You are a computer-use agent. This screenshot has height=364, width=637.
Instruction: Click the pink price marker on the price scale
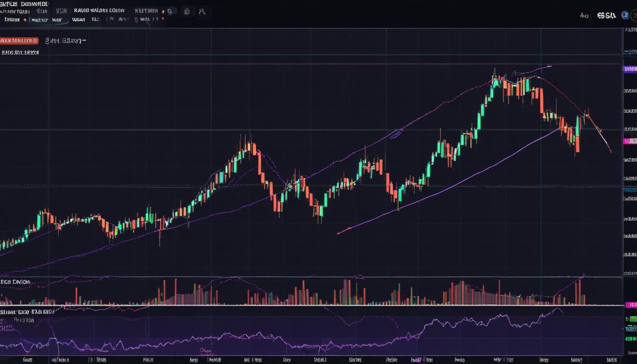(x=629, y=140)
